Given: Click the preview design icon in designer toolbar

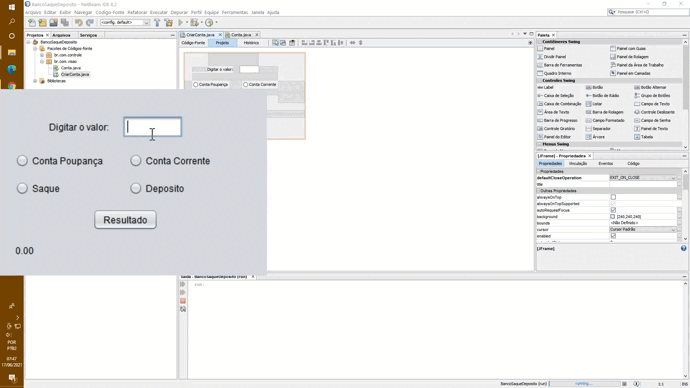Looking at the screenshot, I should (x=292, y=43).
